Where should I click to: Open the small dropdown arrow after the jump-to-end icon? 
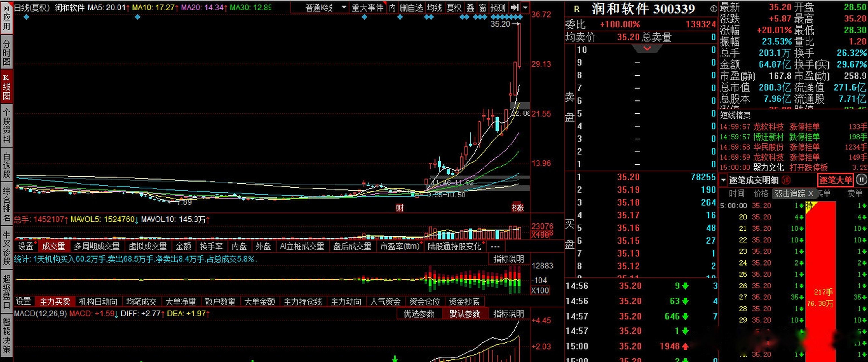point(525,7)
